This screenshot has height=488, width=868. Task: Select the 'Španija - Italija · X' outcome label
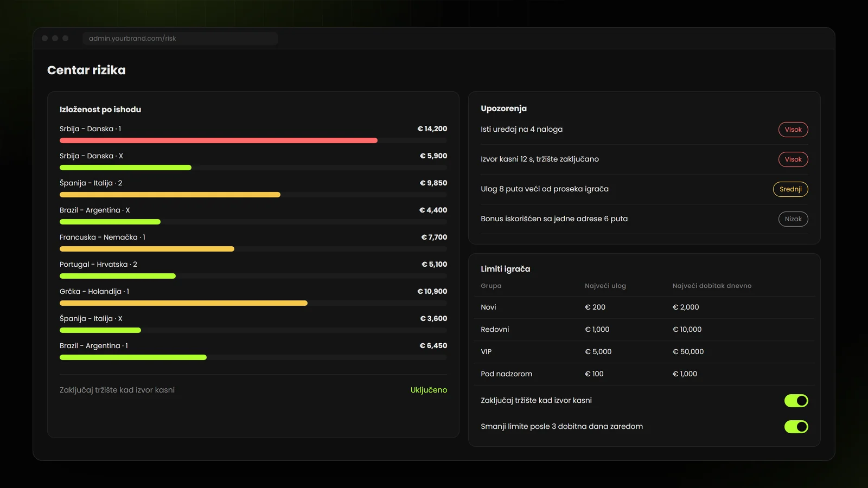tap(91, 319)
